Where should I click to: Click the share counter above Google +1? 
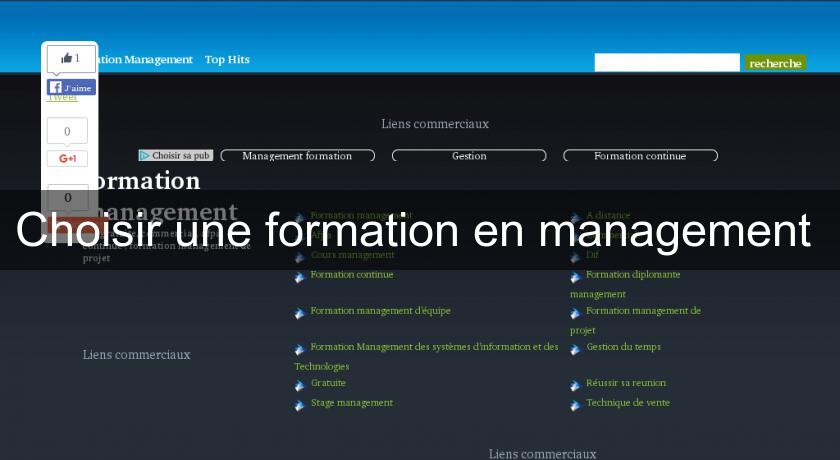click(x=67, y=131)
